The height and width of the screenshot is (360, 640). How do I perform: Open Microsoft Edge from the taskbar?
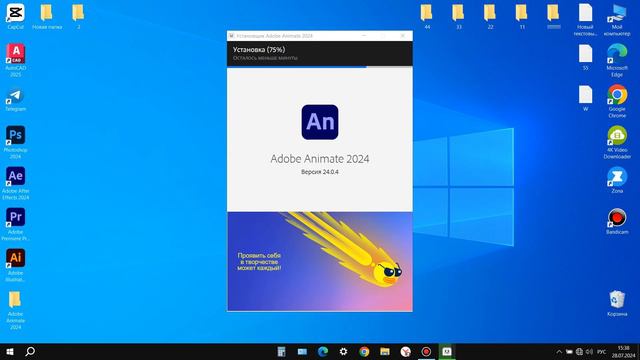(x=323, y=351)
